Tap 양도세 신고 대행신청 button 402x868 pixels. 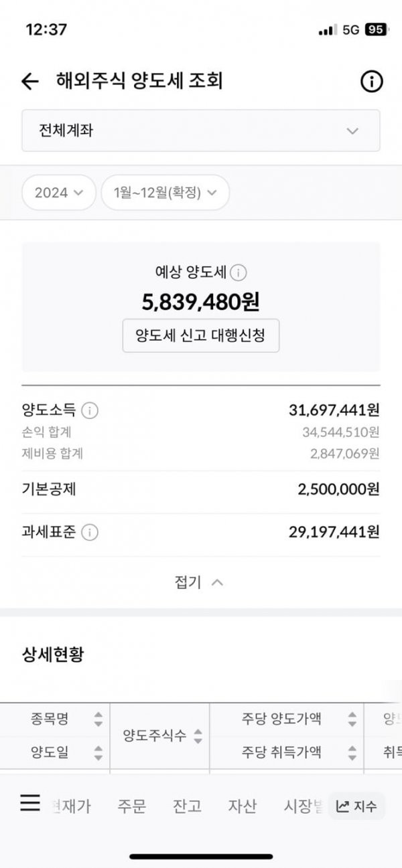pos(201,335)
